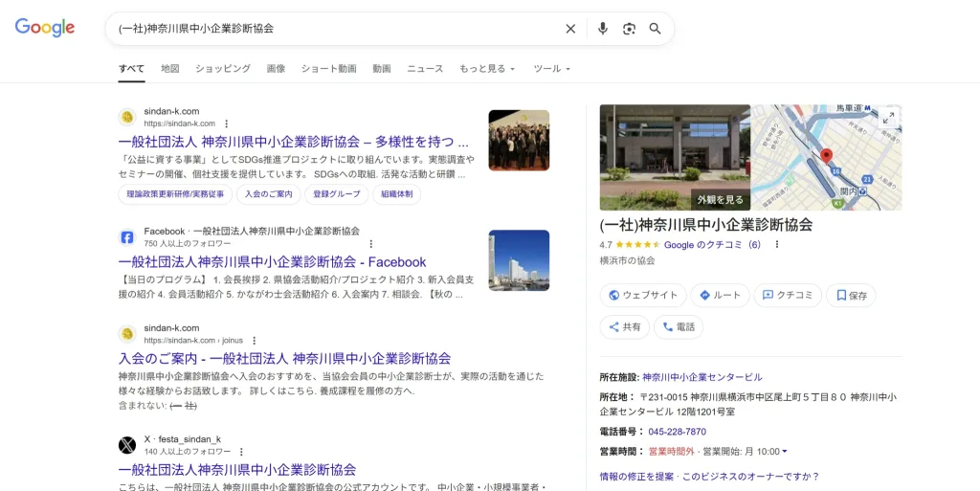Click the Google logo

point(45,28)
